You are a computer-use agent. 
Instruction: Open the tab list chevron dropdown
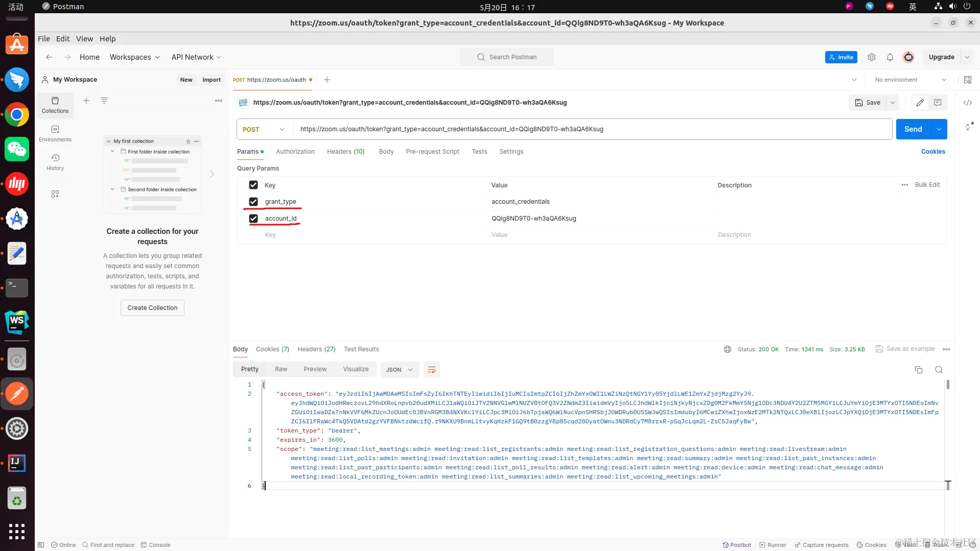coord(854,80)
